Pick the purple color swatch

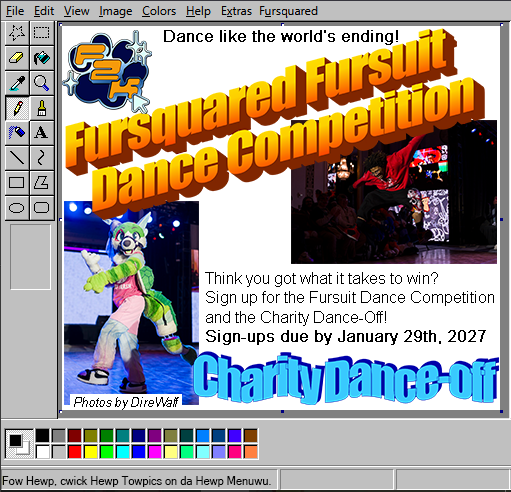(x=155, y=436)
